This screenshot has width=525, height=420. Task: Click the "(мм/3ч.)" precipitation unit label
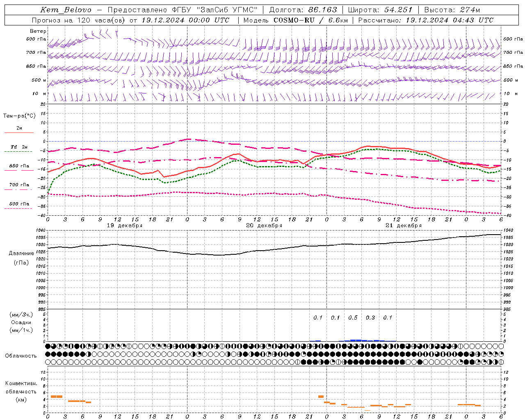pos(21,315)
